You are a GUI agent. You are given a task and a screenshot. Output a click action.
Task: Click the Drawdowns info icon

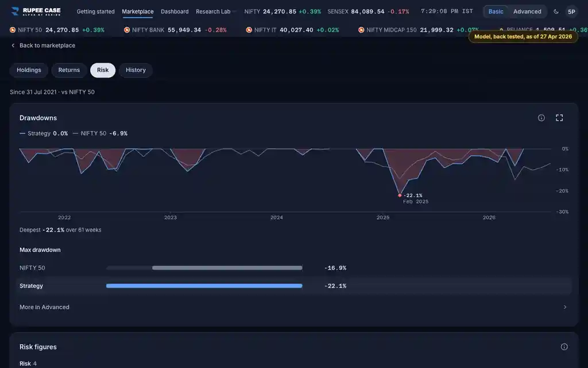[541, 118]
